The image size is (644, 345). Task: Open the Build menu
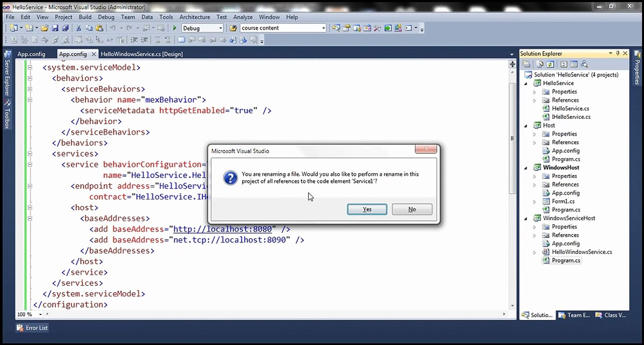85,17
